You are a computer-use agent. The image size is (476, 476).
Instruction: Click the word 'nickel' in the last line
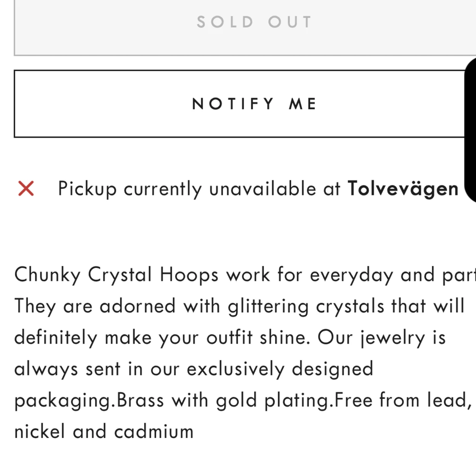[40, 432]
